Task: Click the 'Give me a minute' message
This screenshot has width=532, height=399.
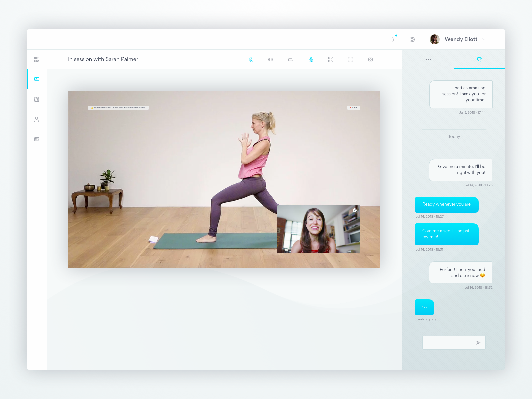Action: tap(461, 170)
